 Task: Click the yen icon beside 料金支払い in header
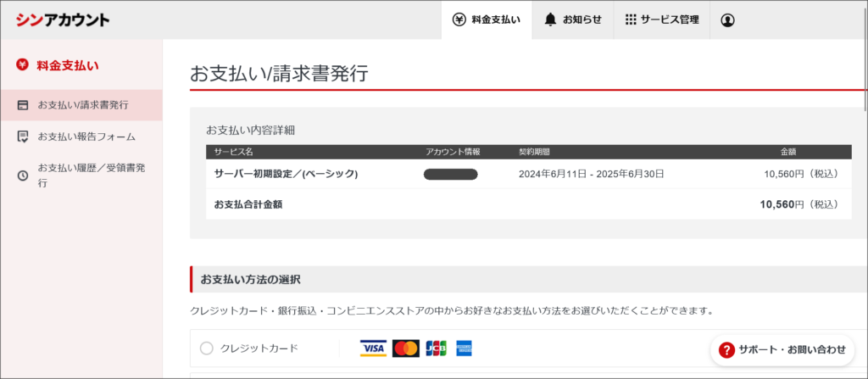459,20
